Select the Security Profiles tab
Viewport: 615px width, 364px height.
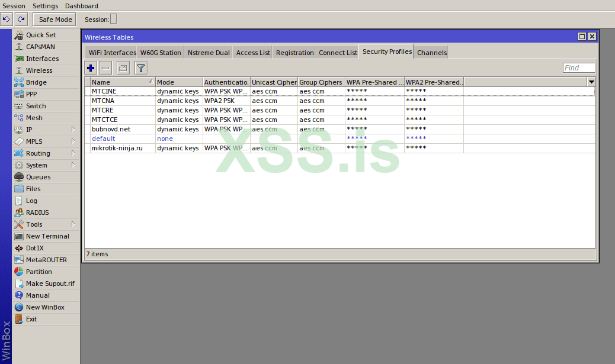[387, 51]
